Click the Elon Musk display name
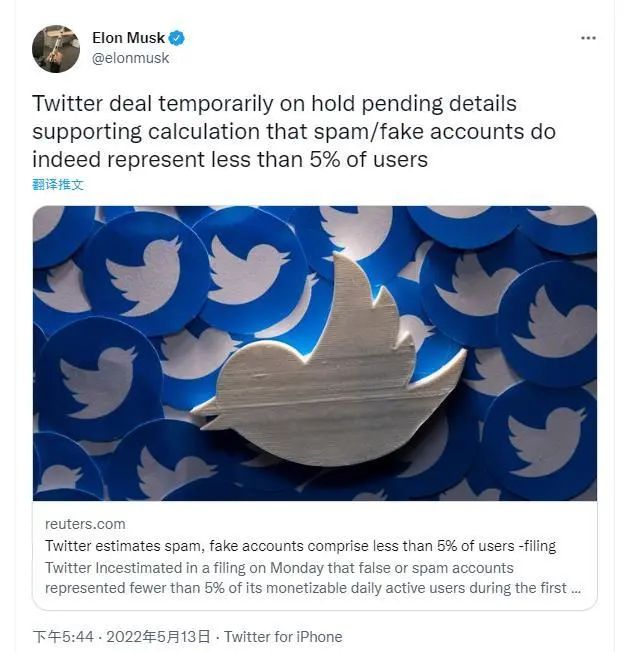This screenshot has height=652, width=634. 128,39
